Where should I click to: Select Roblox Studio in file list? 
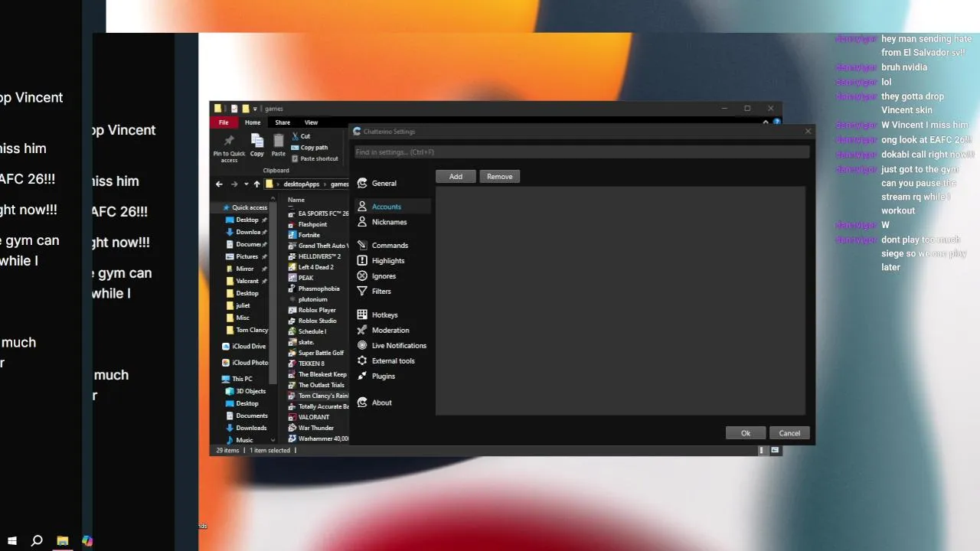click(313, 321)
